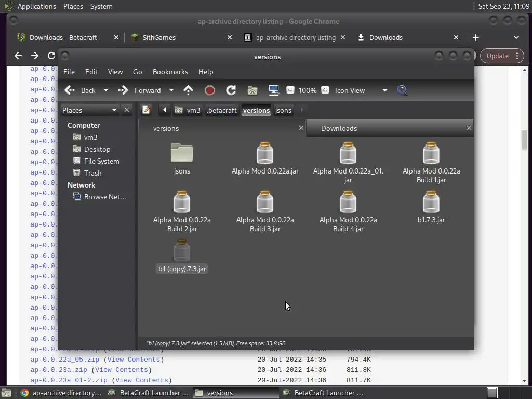Close the versions file tab

click(301, 128)
